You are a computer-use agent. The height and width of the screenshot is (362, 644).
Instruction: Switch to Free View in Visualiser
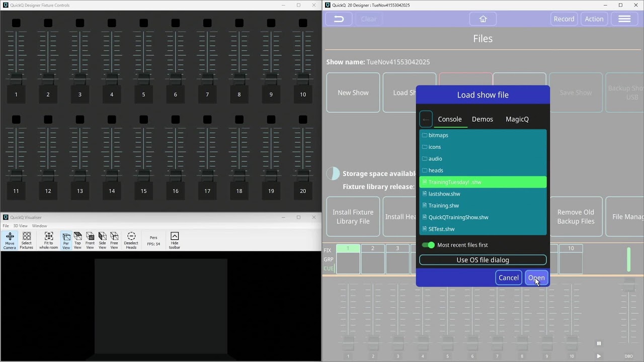[x=114, y=240]
